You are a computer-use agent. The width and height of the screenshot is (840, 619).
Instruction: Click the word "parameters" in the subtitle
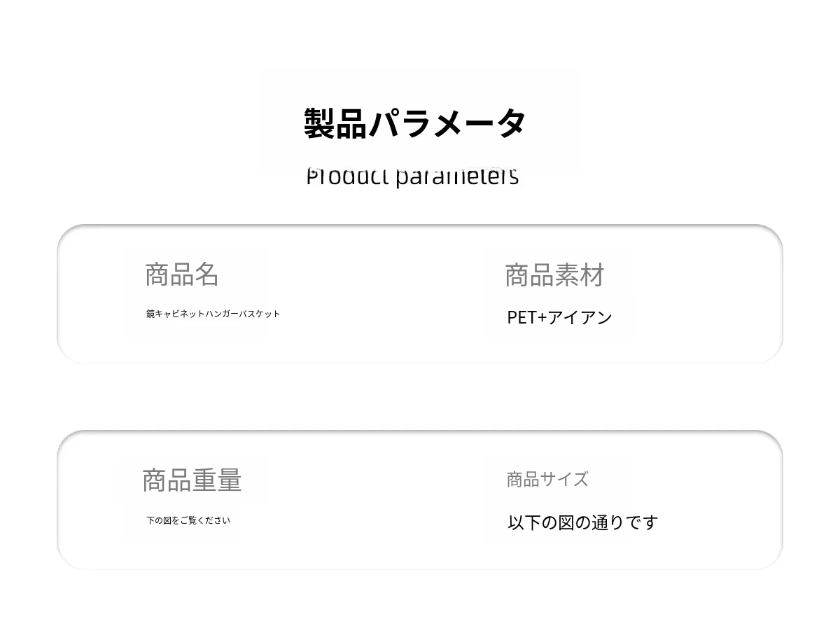click(457, 176)
